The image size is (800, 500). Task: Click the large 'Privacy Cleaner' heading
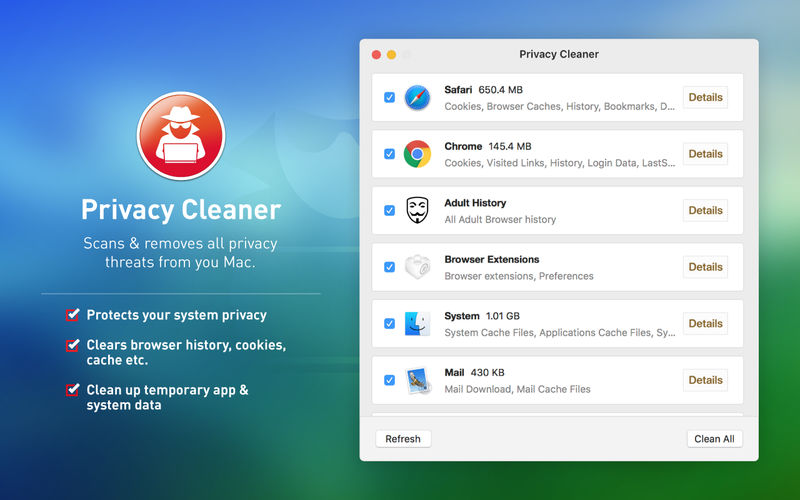pos(181,210)
